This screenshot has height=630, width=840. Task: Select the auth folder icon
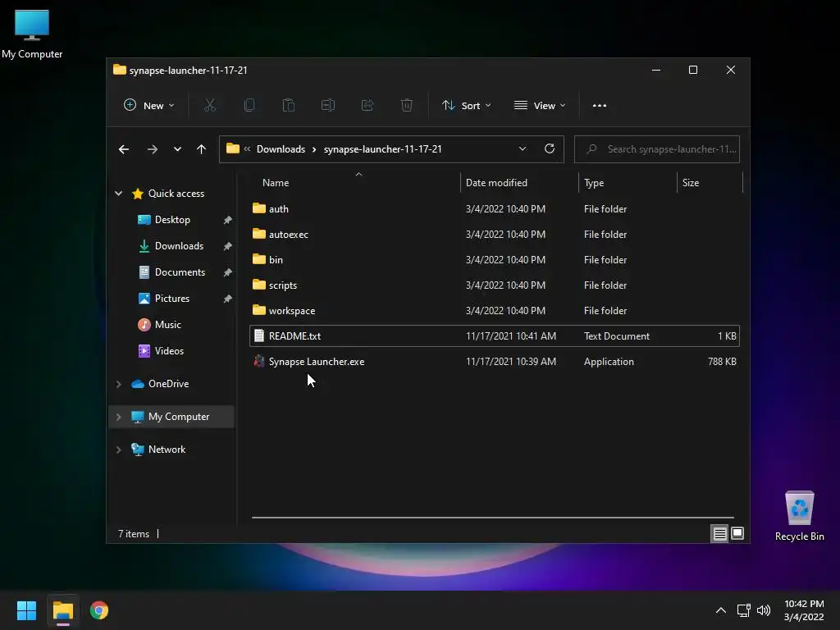click(258, 208)
